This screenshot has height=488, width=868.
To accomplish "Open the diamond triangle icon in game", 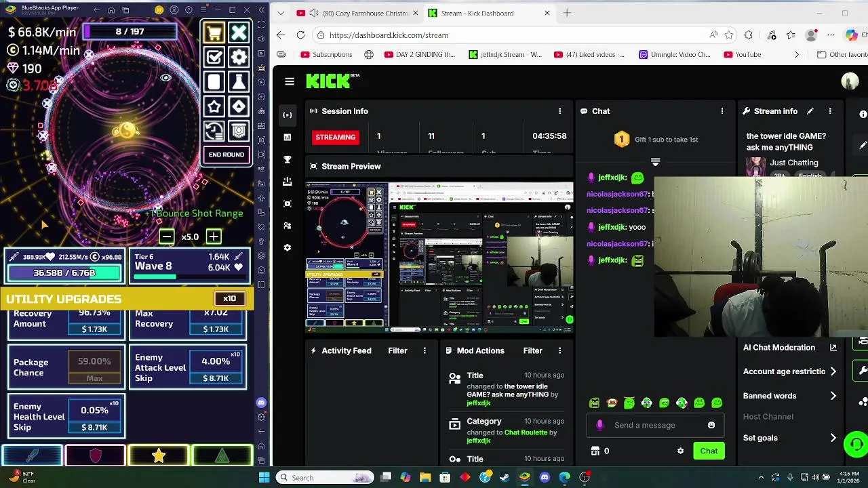I will 239,106.
